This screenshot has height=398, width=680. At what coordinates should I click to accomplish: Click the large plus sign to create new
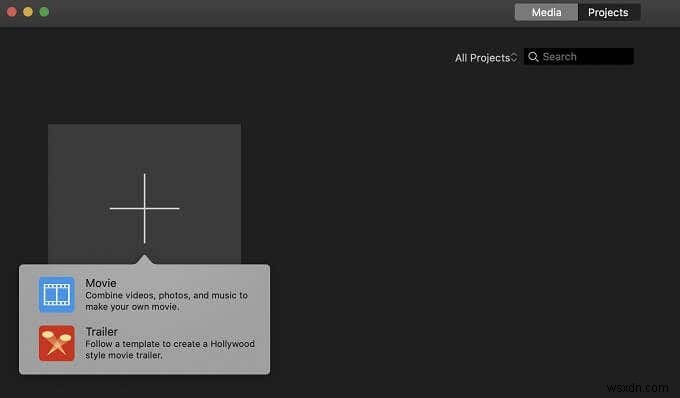click(x=144, y=209)
